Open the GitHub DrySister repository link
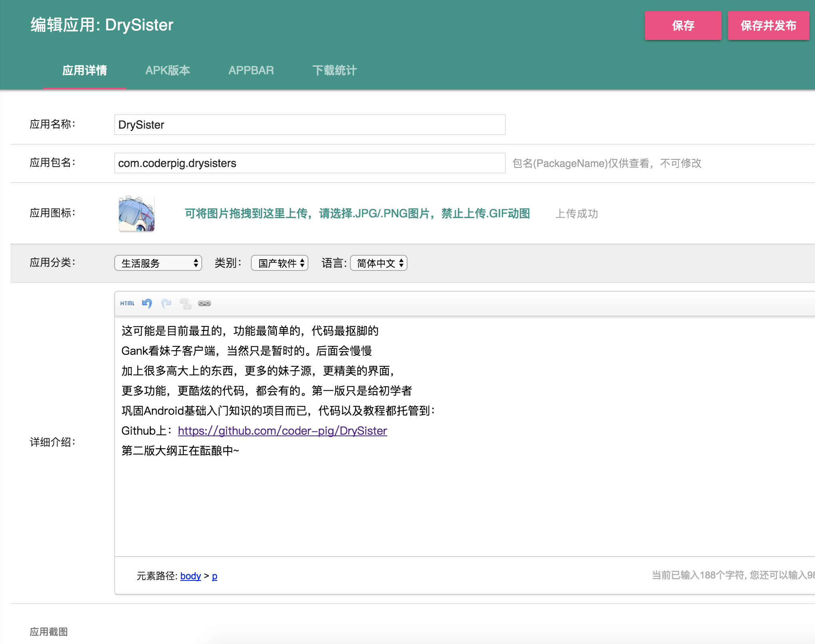The image size is (815, 644). (x=282, y=431)
